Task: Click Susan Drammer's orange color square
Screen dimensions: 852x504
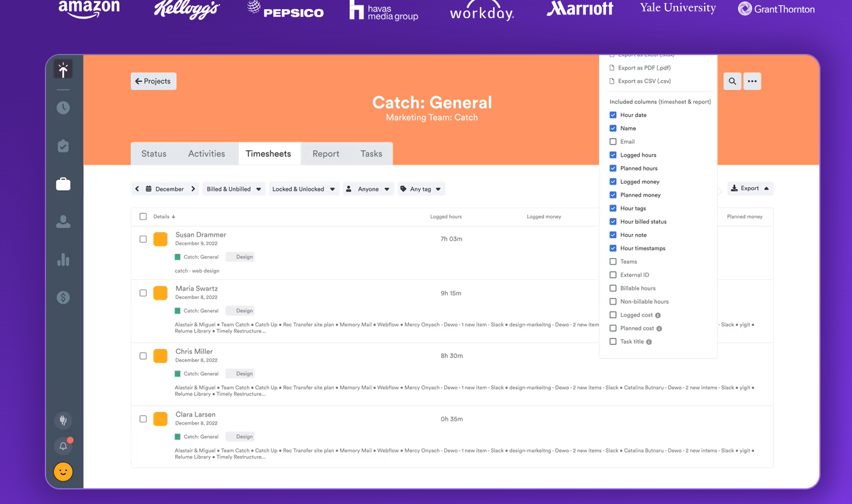Action: (161, 239)
